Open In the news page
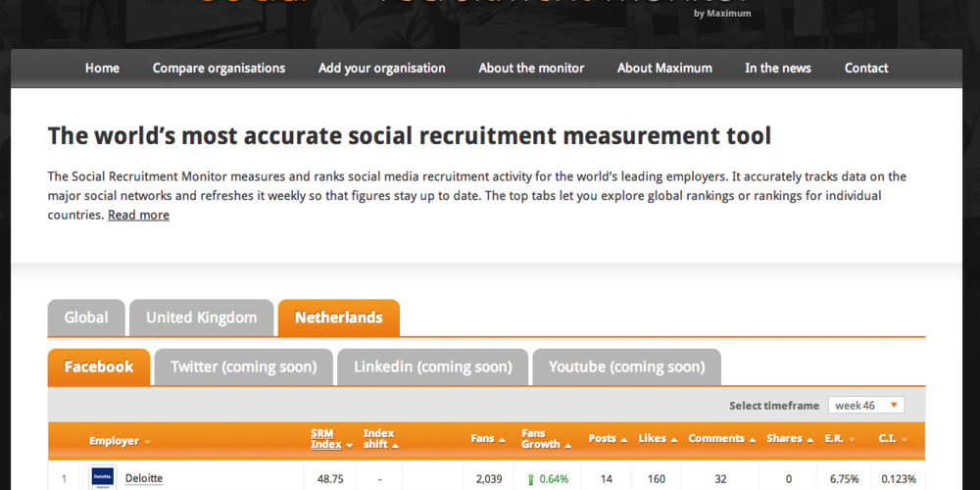Image resolution: width=980 pixels, height=490 pixels. click(x=778, y=69)
